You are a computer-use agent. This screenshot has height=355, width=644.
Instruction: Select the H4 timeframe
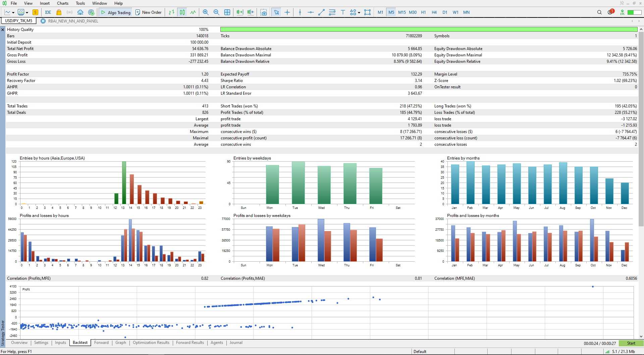434,12
